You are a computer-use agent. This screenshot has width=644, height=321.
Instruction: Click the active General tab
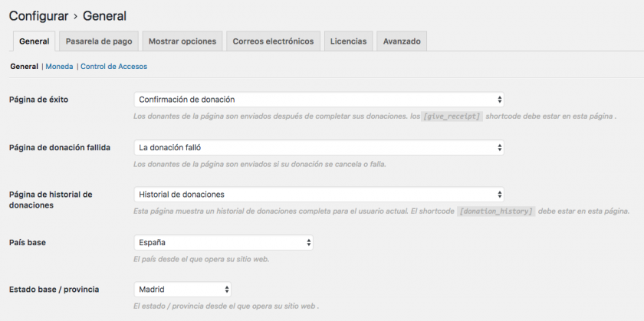point(33,41)
